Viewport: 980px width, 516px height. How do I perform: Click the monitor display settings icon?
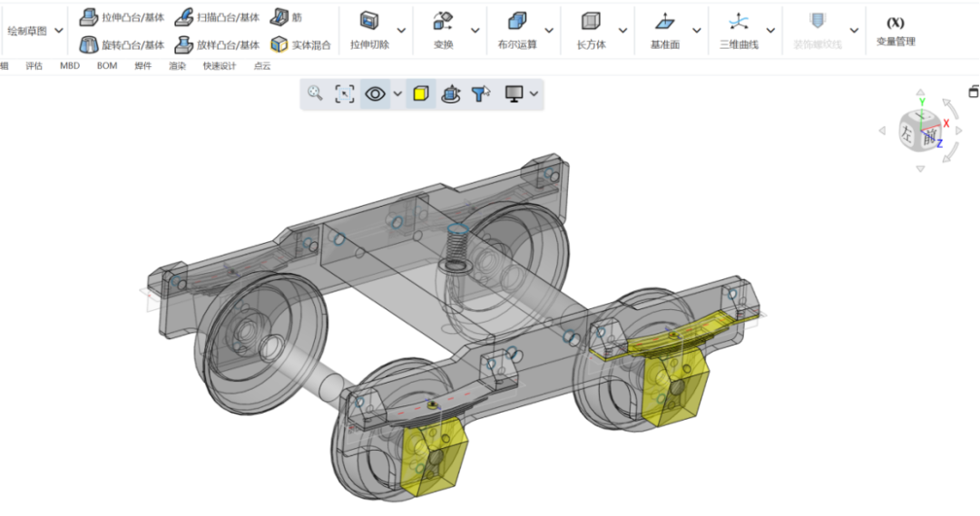[514, 93]
